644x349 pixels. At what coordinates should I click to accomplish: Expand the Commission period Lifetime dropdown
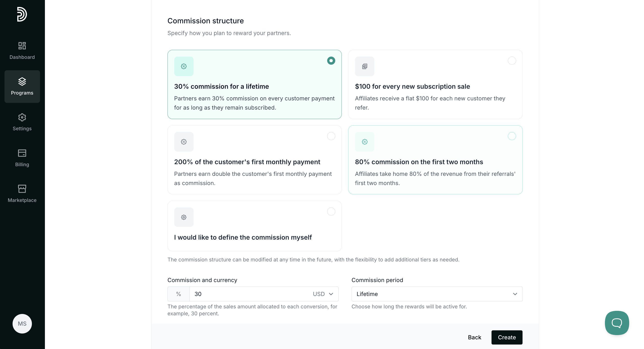(x=437, y=294)
